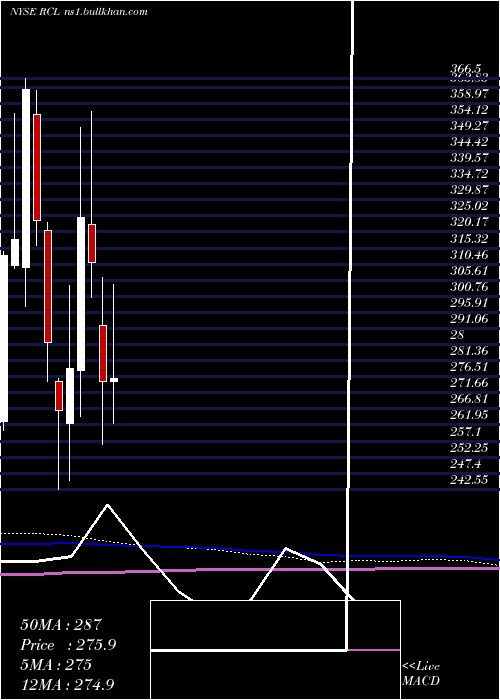The image size is (500, 700).
Task: Select the 315.32 price label
Action: (469, 238)
